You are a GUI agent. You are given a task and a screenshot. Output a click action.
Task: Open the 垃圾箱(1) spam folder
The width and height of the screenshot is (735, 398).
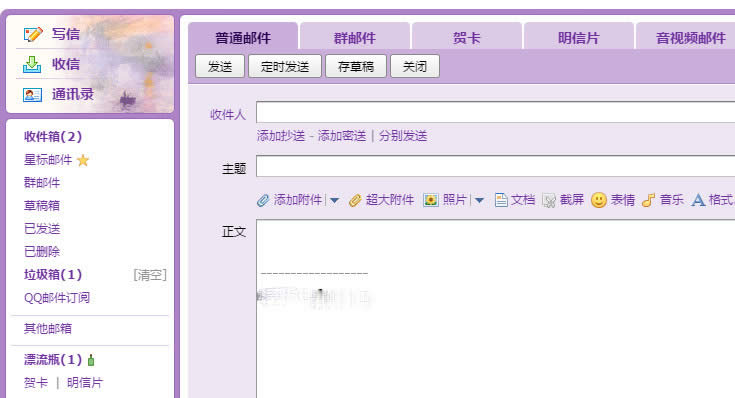53,274
